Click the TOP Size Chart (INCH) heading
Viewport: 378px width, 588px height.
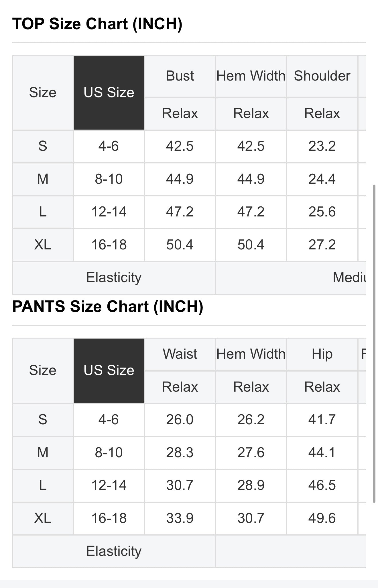point(97,24)
